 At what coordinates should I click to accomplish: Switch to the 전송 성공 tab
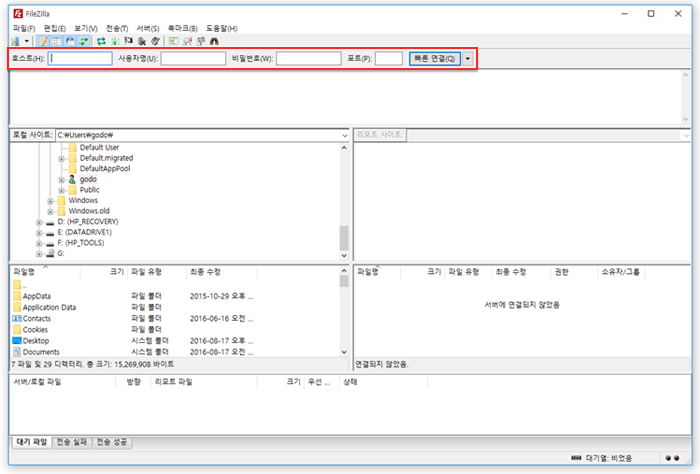coord(112,442)
